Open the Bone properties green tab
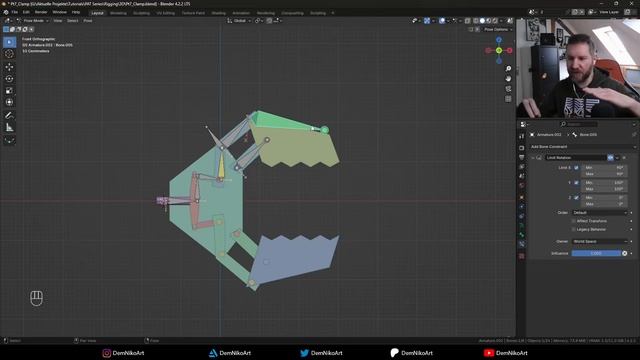Viewport: 640px width, 360px height. 522,235
